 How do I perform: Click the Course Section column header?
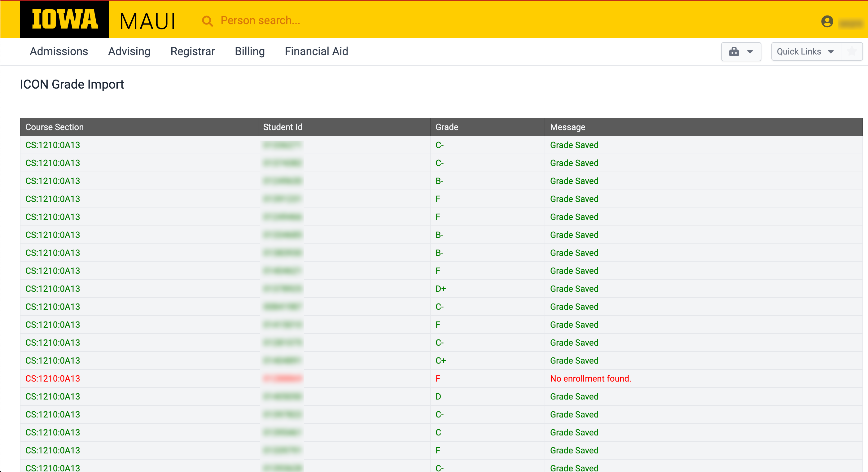coord(55,127)
